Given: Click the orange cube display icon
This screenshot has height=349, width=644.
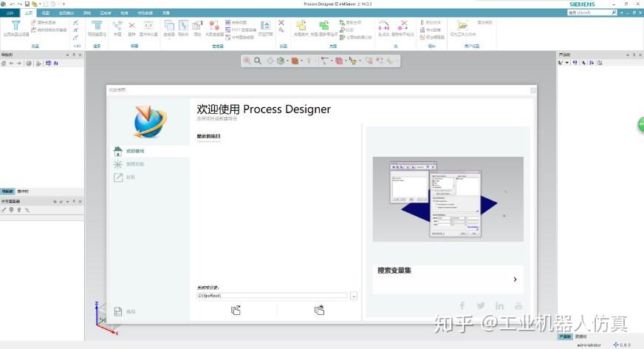Looking at the screenshot, I should (295, 61).
